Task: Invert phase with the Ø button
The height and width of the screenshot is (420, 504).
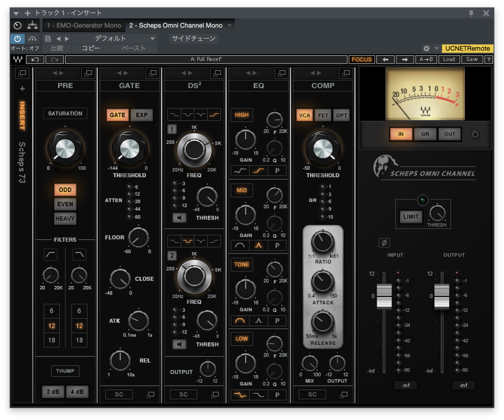Action: (x=384, y=243)
